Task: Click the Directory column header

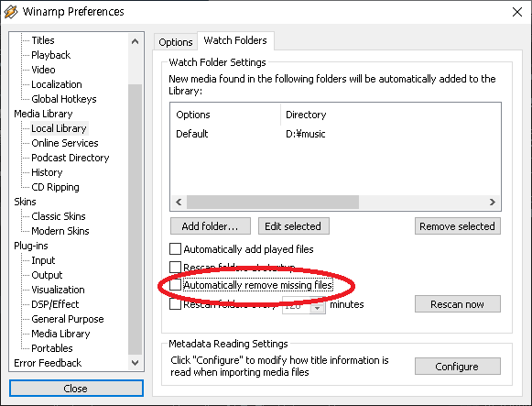Action: coord(306,115)
